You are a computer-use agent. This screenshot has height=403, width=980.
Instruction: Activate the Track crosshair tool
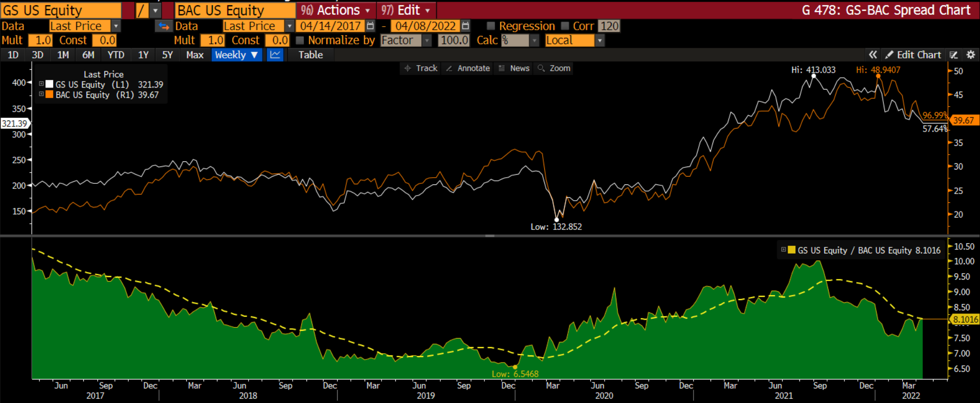(x=421, y=68)
